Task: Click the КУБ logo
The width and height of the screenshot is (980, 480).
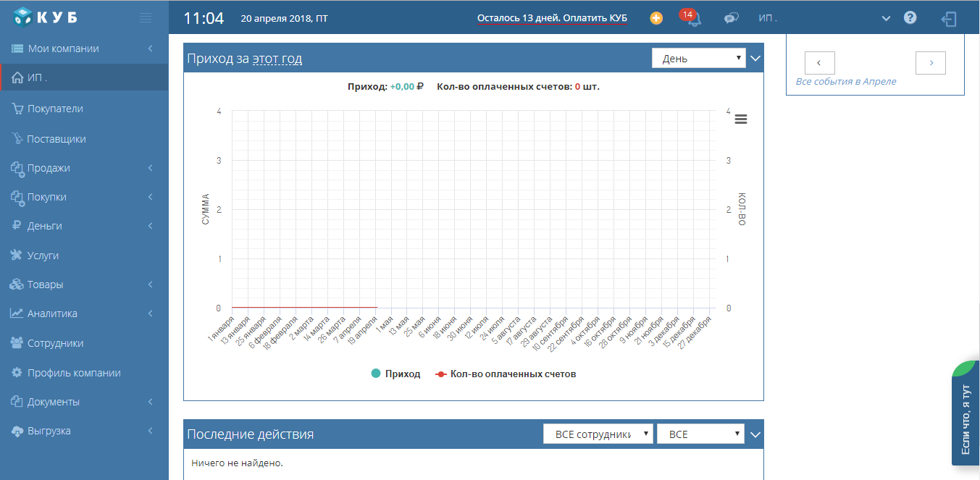Action: pos(45,17)
